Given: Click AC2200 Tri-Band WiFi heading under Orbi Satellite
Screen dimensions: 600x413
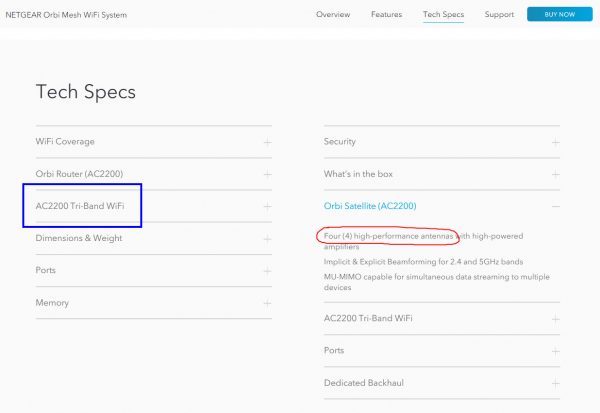Looking at the screenshot, I should (368, 318).
